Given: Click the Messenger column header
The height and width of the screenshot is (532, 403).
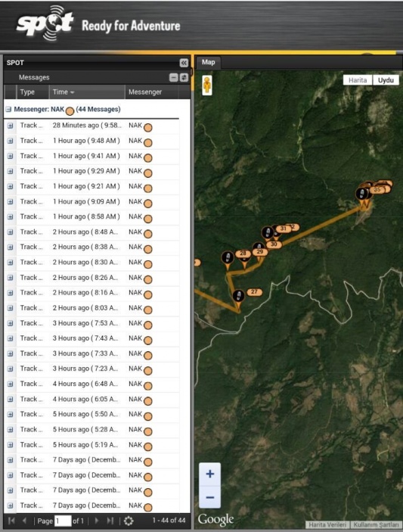Looking at the screenshot, I should [152, 92].
